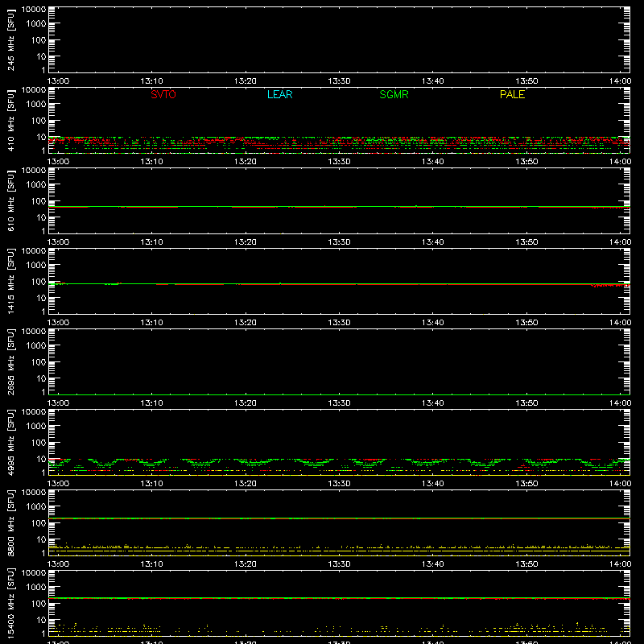The height and width of the screenshot is (644, 644).
Task: Click the 10 tick on the 1415 MHz panel
Action: 41,298
